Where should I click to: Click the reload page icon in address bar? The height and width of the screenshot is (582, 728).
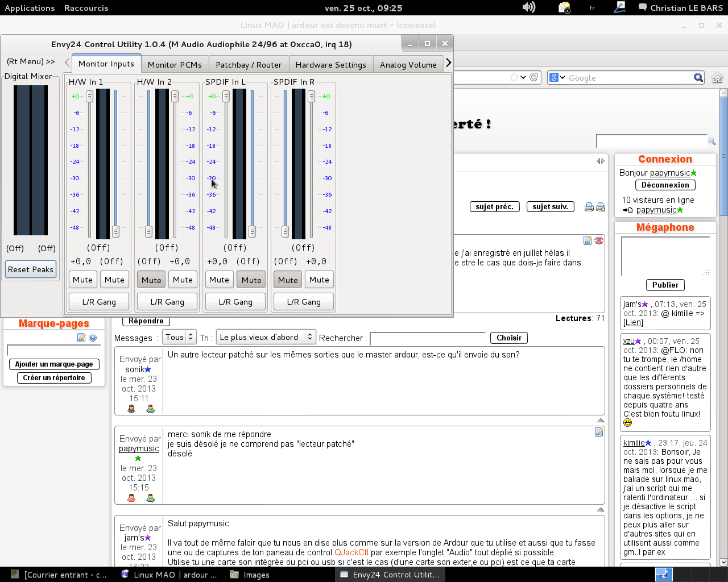point(534,77)
